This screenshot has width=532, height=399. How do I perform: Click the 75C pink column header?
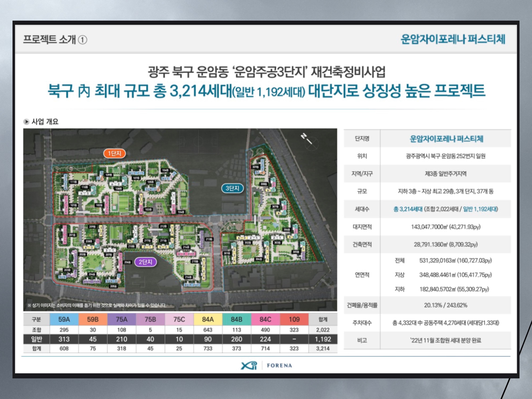[x=179, y=319]
